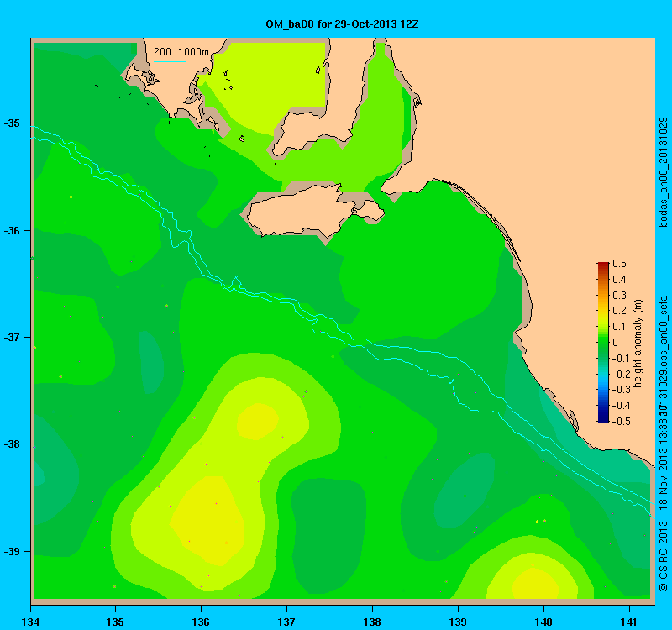Click the vertical rainbow colorbar strip
The height and width of the screenshot is (630, 672).
click(x=603, y=343)
